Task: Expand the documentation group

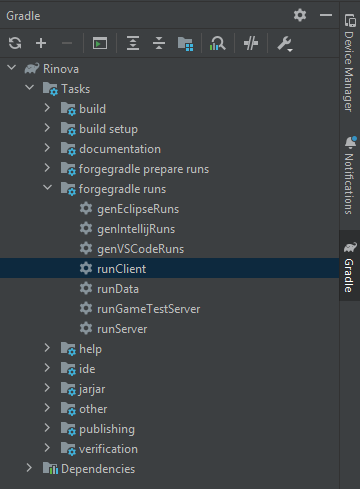Action: click(x=47, y=148)
